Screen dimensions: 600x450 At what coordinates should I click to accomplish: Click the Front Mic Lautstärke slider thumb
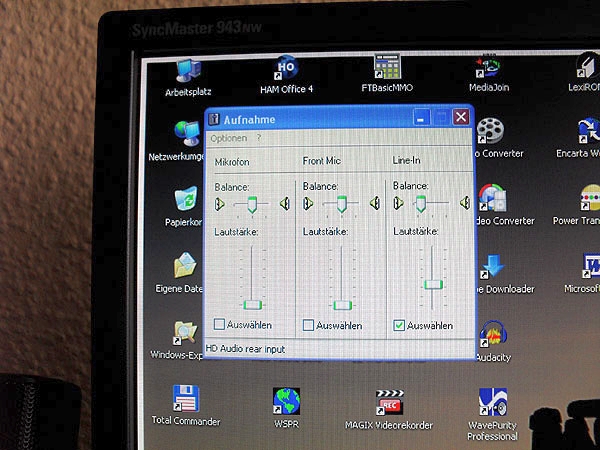pyautogui.click(x=342, y=305)
